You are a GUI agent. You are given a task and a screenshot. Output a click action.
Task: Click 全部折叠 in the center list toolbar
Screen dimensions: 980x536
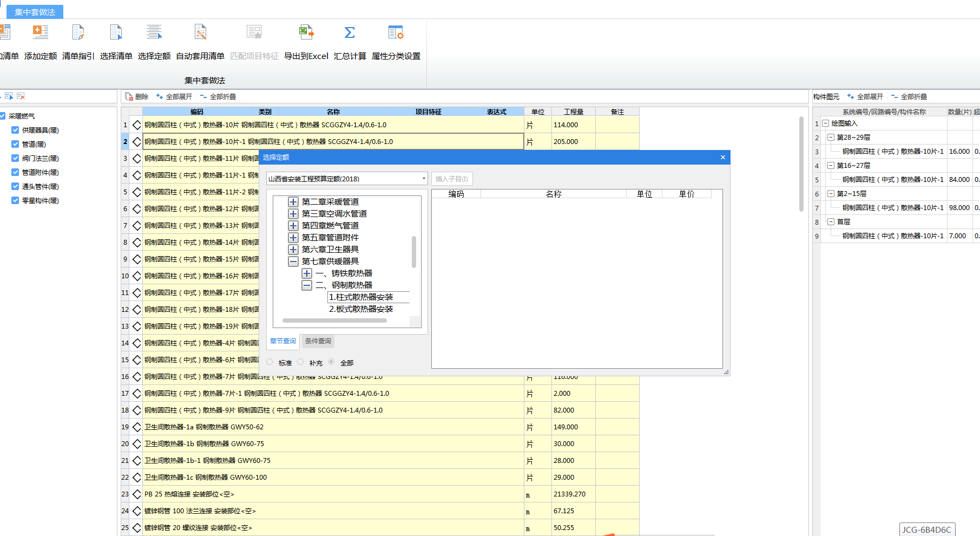[x=218, y=96]
